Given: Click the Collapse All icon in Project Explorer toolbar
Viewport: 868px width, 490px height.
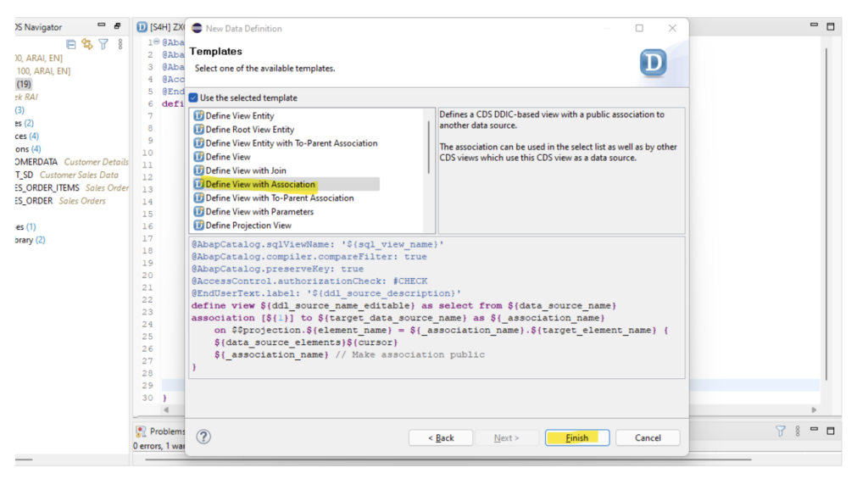Looking at the screenshot, I should tap(71, 43).
